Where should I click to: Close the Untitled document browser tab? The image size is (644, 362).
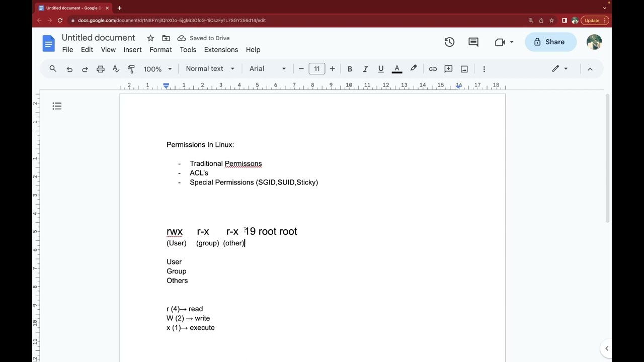click(x=107, y=8)
